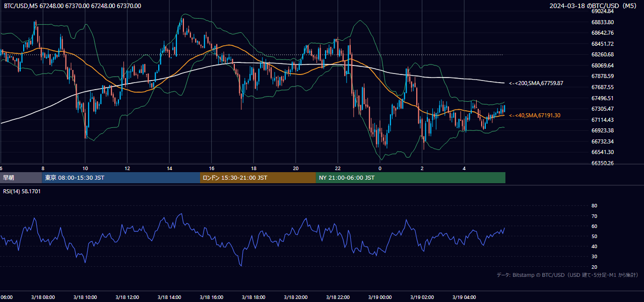
Task: Click the 3/18 20:00 time axis label
Action: (x=296, y=297)
